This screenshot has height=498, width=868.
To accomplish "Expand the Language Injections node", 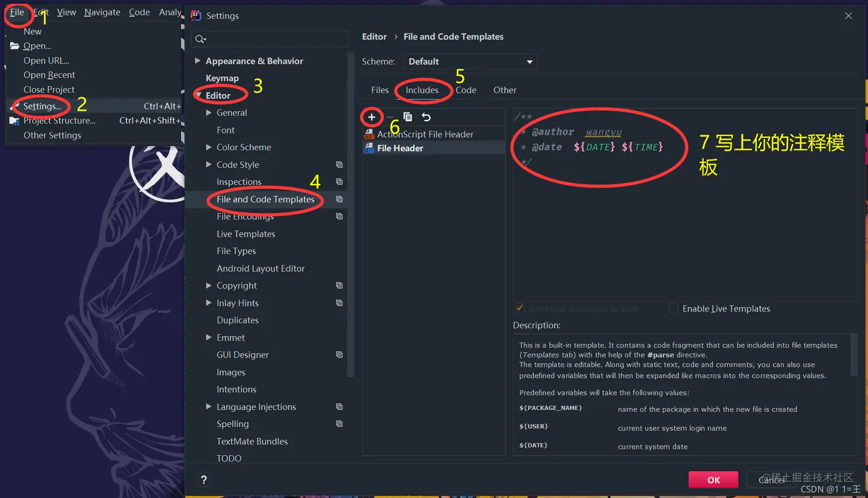I will (209, 407).
